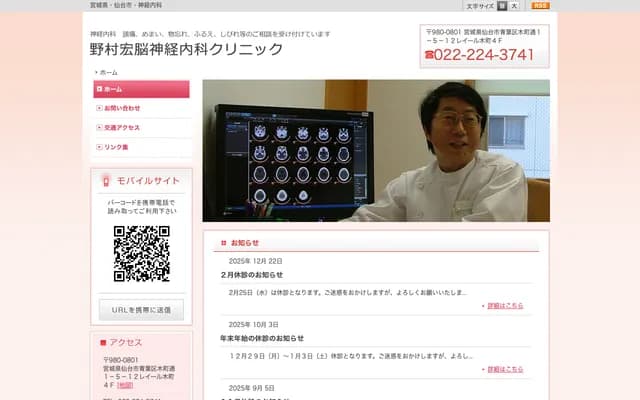This screenshot has width=640, height=400.
Task: Click the URLを携帯に送信 button
Action: [x=141, y=310]
